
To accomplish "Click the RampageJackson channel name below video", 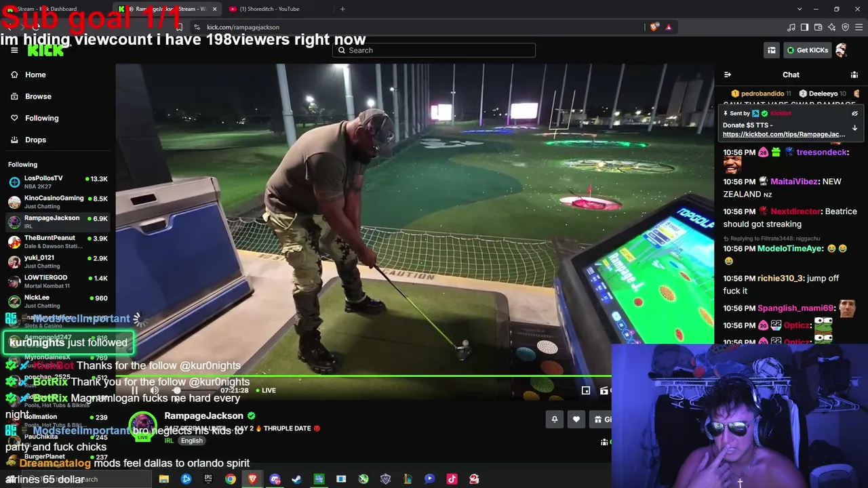I will pyautogui.click(x=203, y=415).
